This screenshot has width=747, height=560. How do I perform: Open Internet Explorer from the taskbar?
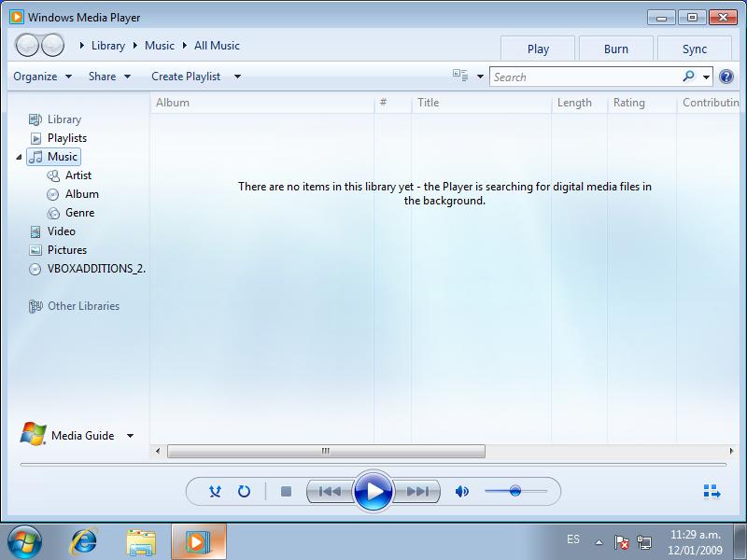85,540
